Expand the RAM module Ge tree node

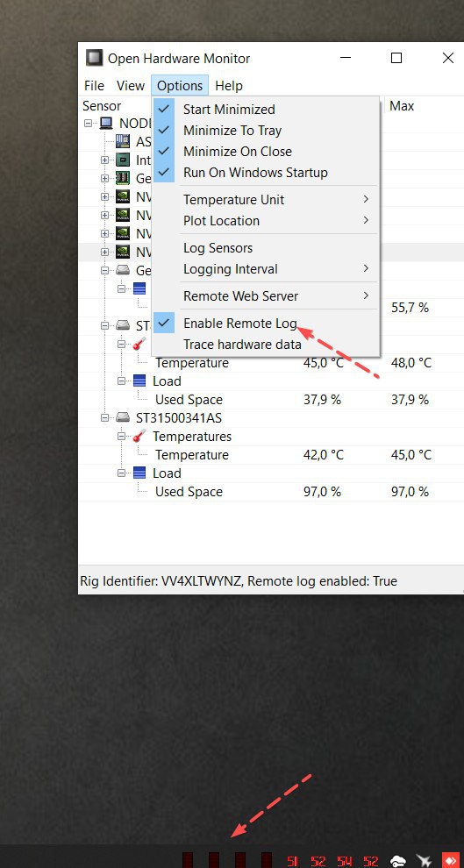(x=104, y=178)
